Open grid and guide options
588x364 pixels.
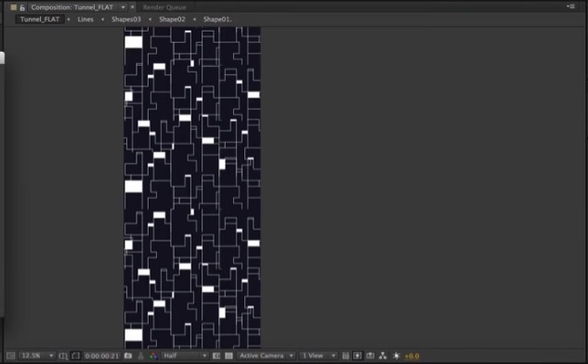tap(63, 356)
